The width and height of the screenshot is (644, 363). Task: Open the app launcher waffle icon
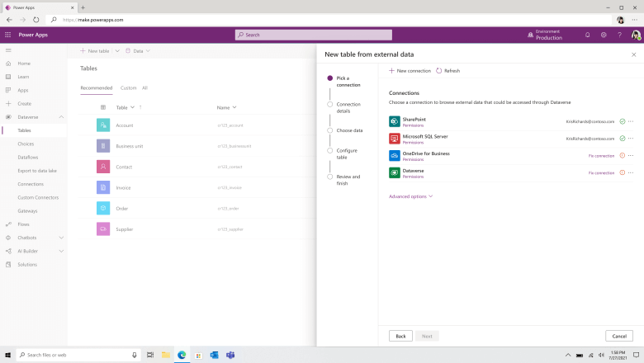coord(8,35)
